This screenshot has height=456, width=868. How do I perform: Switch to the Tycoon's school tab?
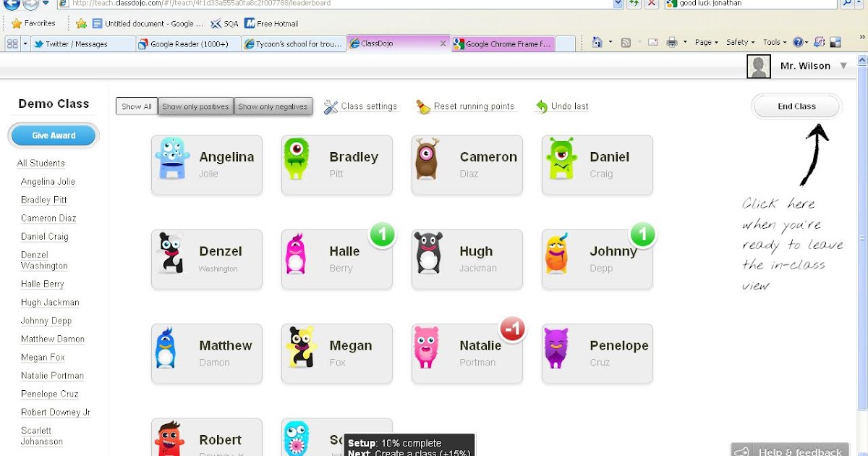click(293, 44)
